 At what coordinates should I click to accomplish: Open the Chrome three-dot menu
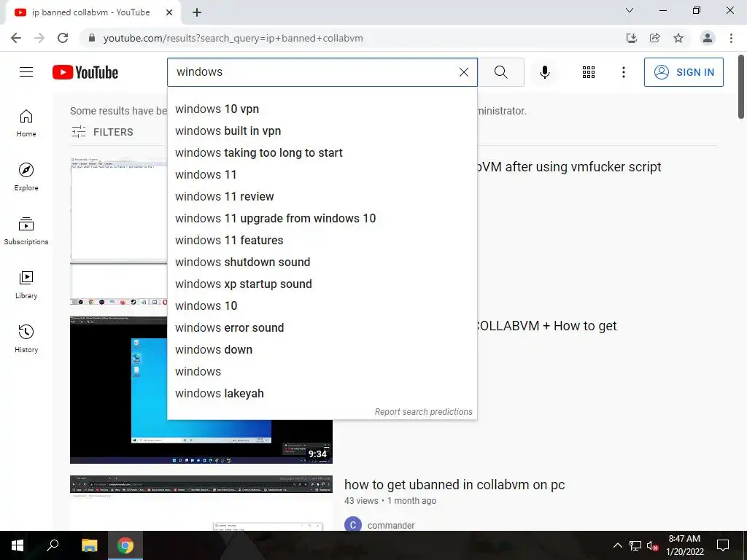pyautogui.click(x=731, y=38)
